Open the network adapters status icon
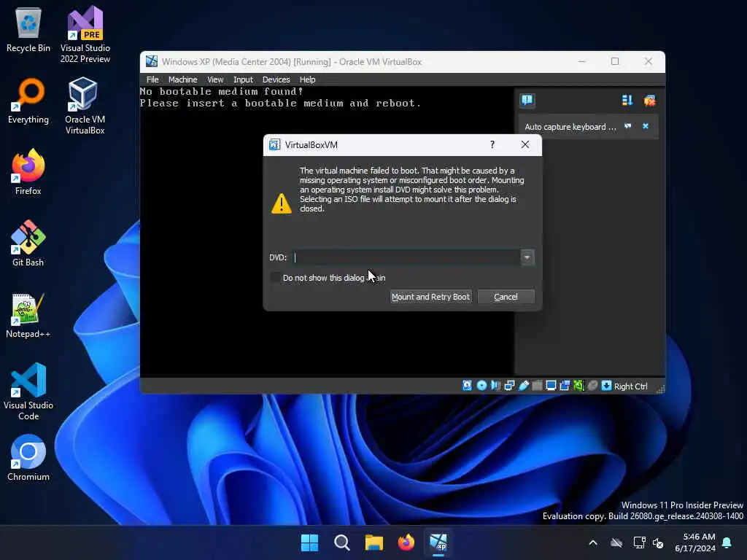The width and height of the screenshot is (747, 560). 509,386
